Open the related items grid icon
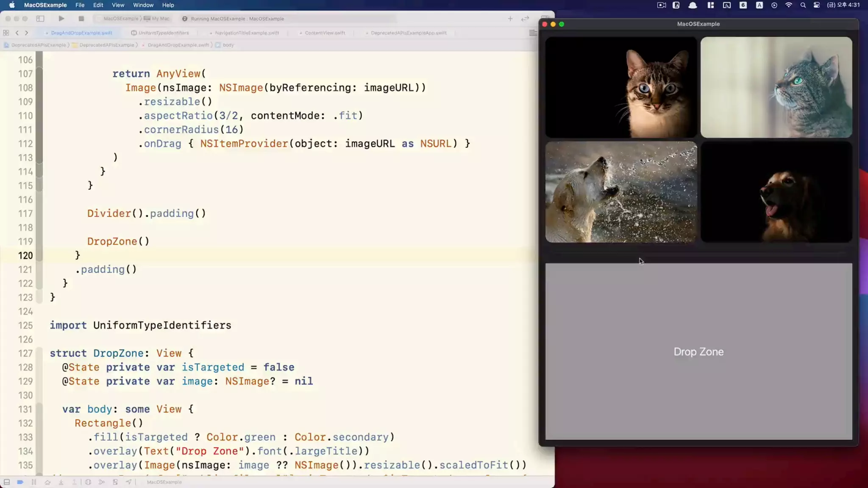 pos(6,33)
